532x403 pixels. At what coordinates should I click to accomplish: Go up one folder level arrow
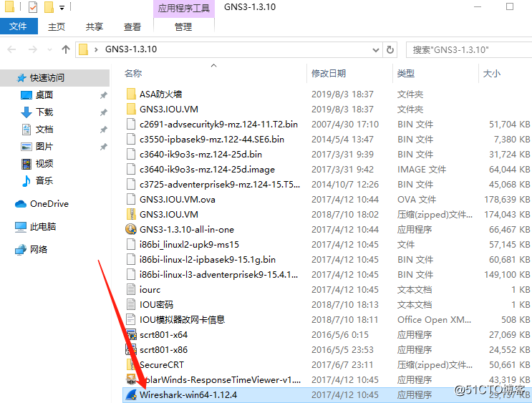coord(66,49)
